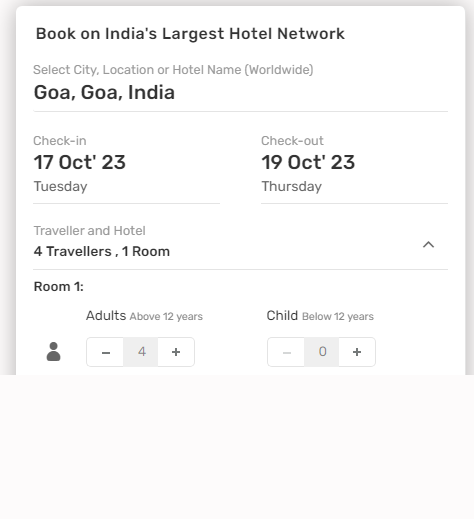Image resolution: width=474 pixels, height=519 pixels.
Task: Click the Select City, Location or Hotel label
Action: (173, 70)
